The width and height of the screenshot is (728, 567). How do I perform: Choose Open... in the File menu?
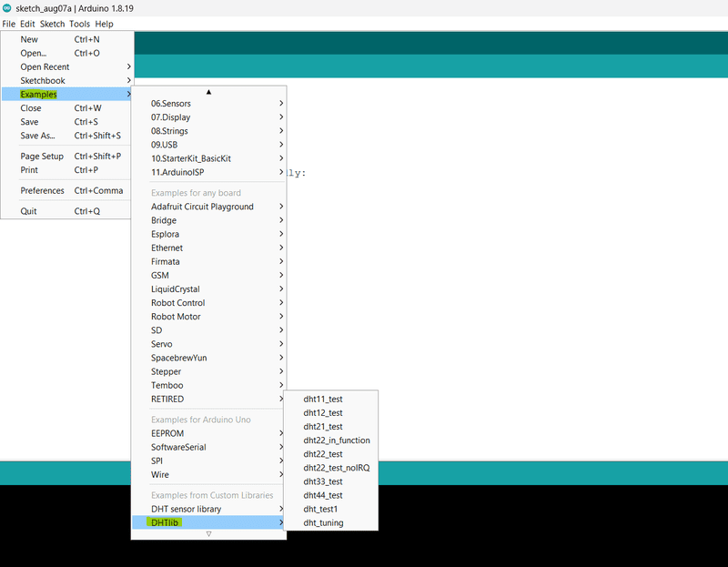[x=66, y=53]
